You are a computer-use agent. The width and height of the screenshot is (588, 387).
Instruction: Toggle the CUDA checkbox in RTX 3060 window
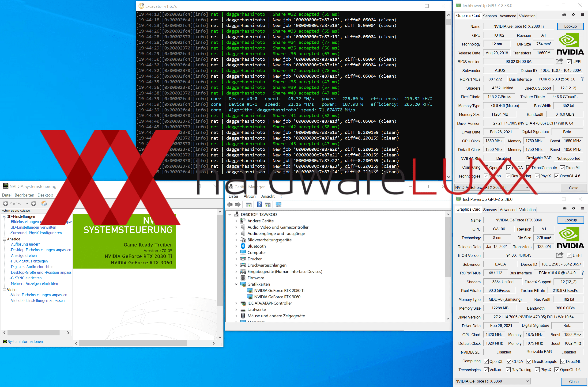(x=509, y=361)
